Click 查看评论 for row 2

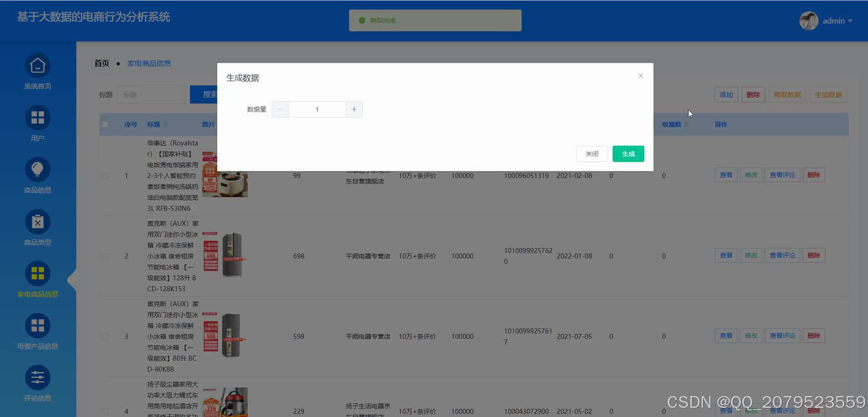coord(783,255)
